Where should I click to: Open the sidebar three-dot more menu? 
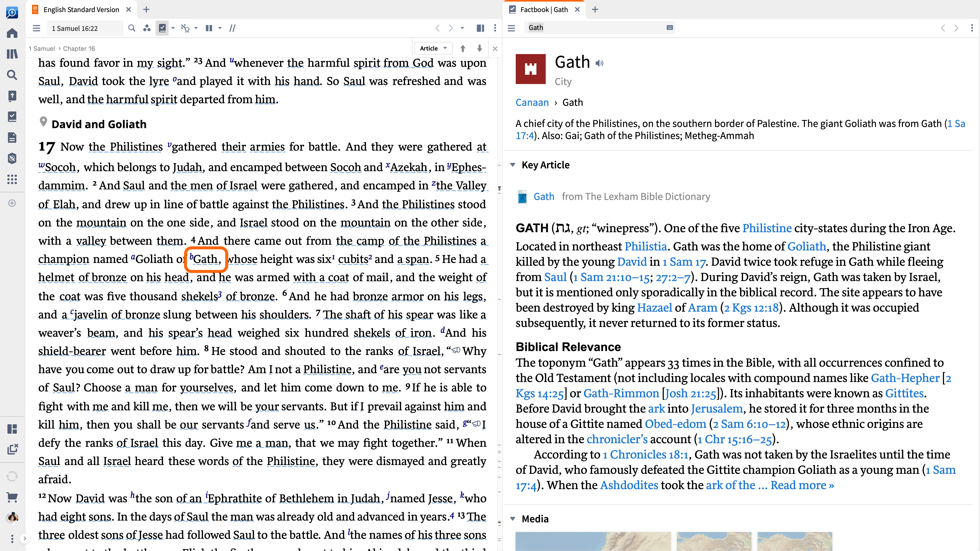coord(12,538)
